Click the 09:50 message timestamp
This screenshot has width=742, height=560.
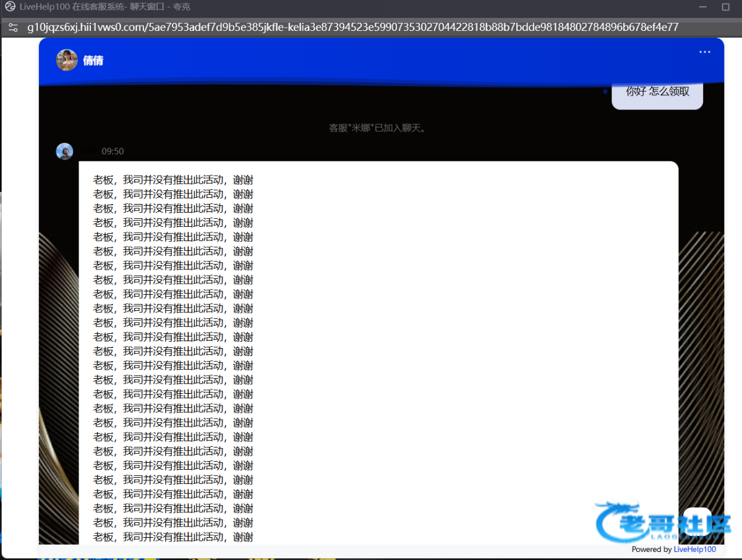(113, 151)
